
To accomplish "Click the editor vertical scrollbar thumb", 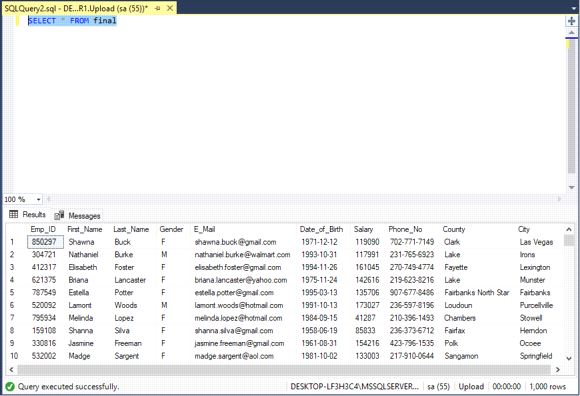I will click(x=571, y=105).
